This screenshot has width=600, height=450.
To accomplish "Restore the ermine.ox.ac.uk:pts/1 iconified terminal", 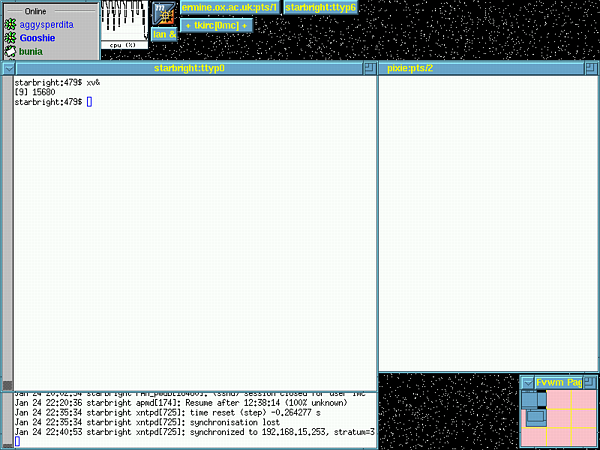I will click(229, 8).
